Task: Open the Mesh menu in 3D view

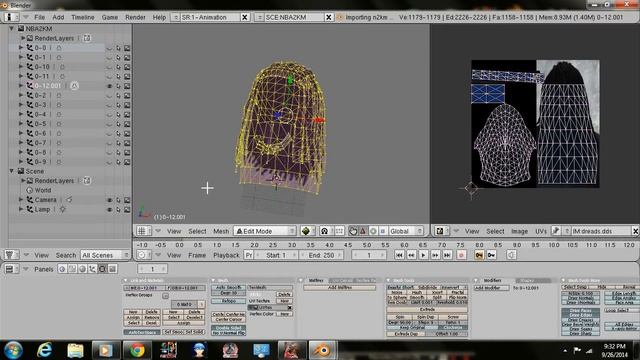Action: [x=221, y=231]
